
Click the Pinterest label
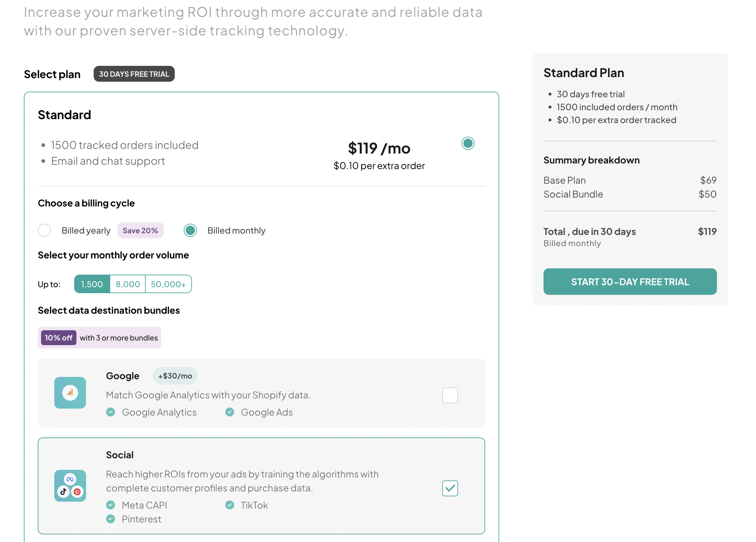coord(141,519)
